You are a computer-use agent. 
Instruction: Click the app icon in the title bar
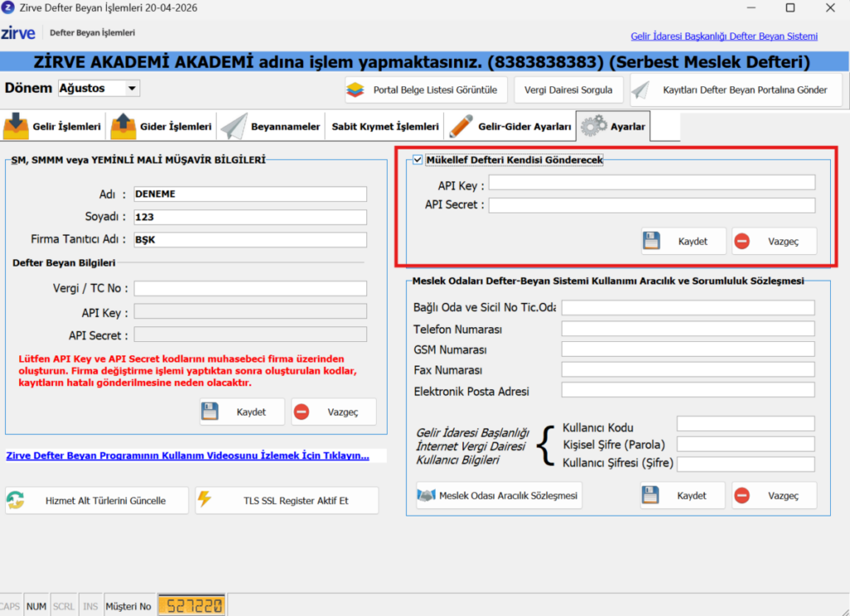click(x=8, y=7)
